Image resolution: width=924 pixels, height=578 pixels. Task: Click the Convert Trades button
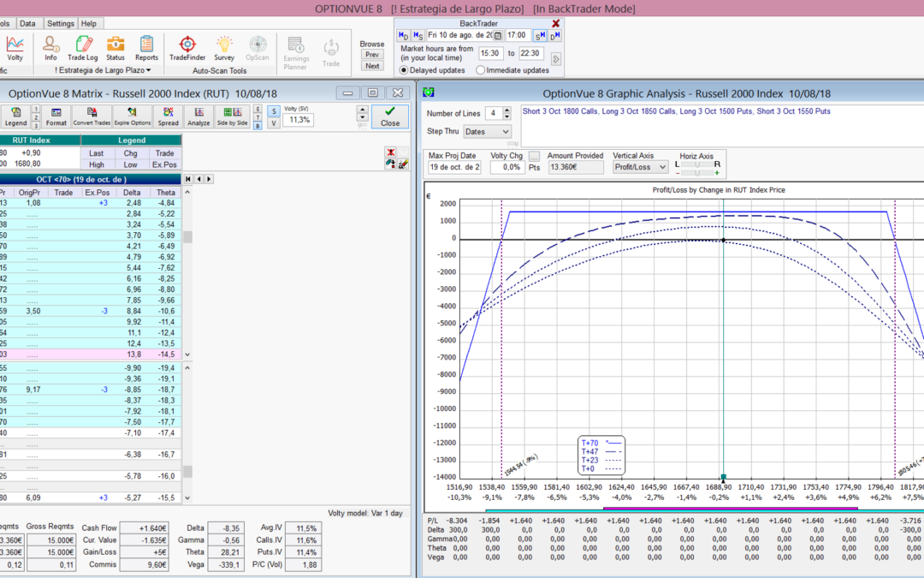pos(92,116)
